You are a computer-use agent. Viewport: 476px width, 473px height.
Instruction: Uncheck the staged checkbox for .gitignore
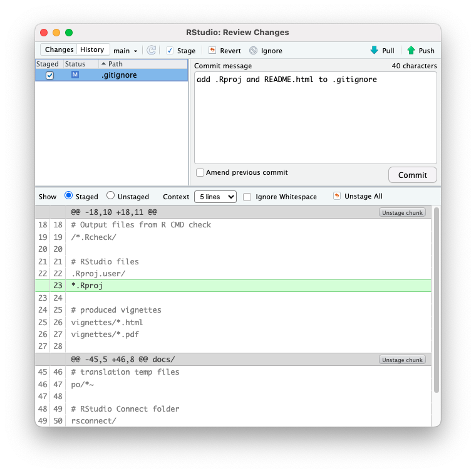coord(50,75)
